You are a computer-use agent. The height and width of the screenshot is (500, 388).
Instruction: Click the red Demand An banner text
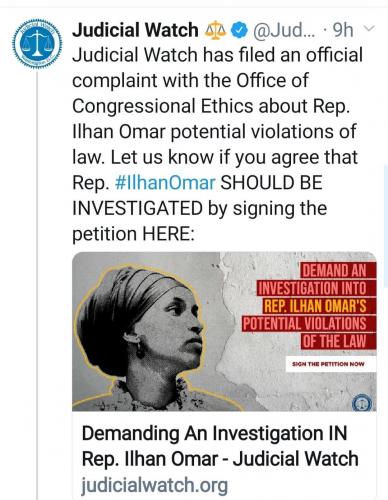(x=334, y=270)
